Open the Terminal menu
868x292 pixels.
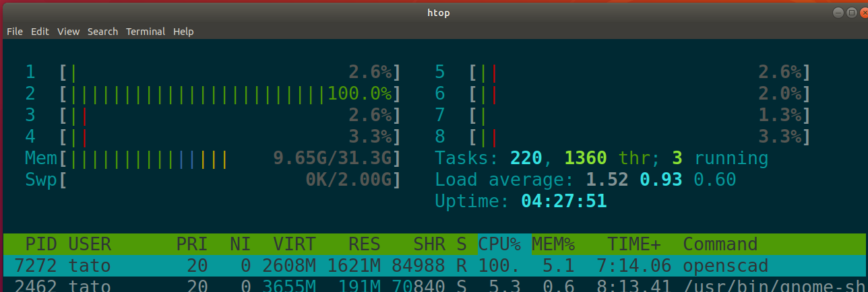146,32
